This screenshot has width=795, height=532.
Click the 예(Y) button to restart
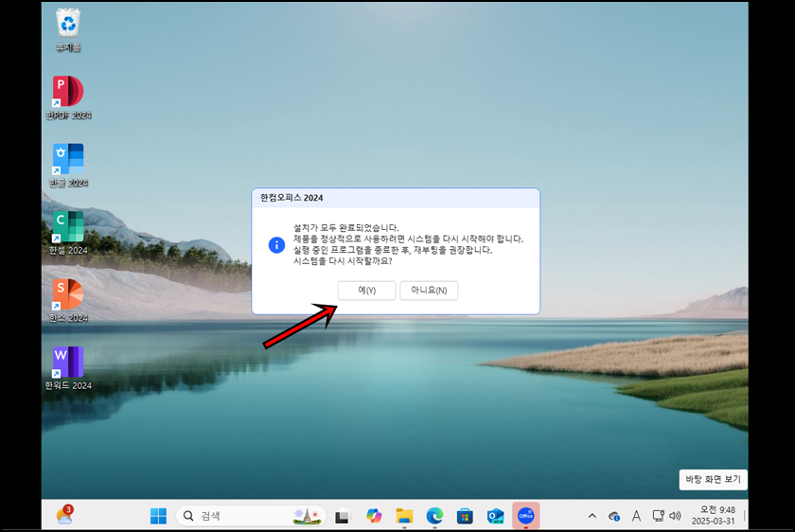366,290
